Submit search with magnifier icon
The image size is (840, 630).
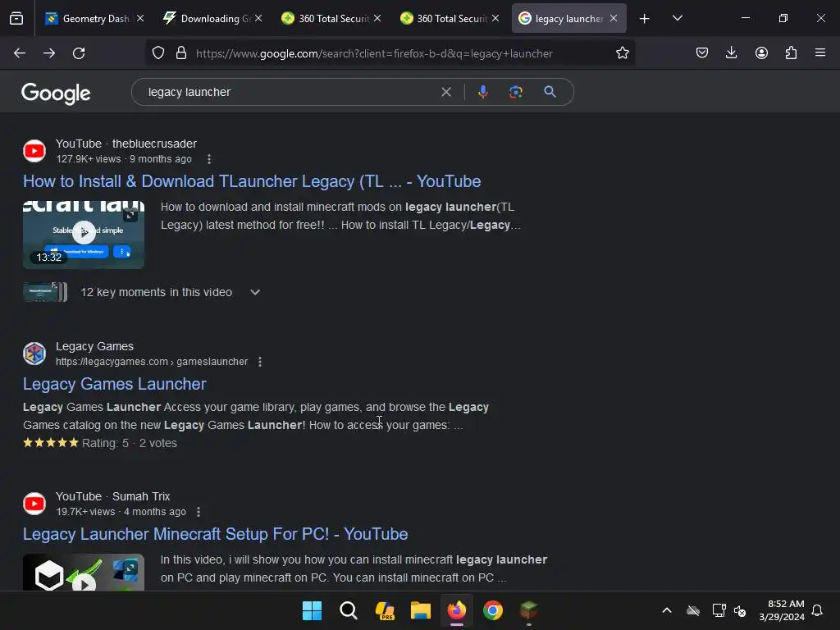(550, 92)
